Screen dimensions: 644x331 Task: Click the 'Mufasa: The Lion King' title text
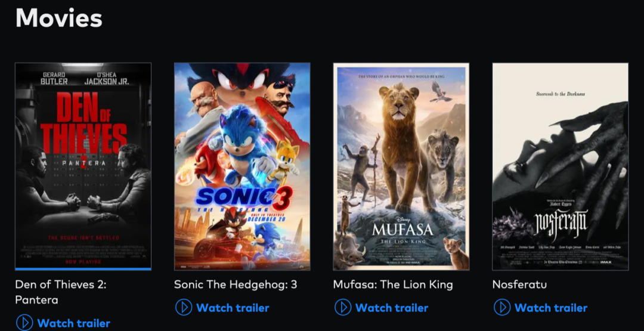(393, 284)
